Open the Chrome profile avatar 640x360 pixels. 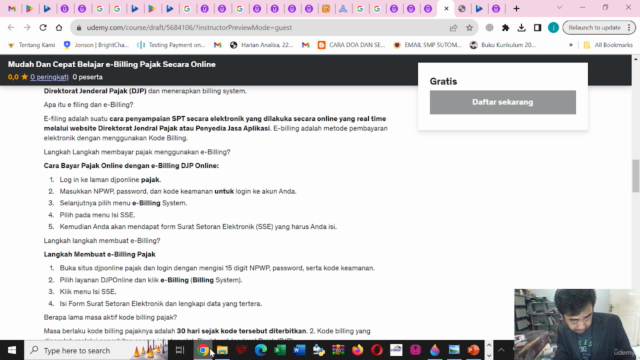tap(553, 28)
